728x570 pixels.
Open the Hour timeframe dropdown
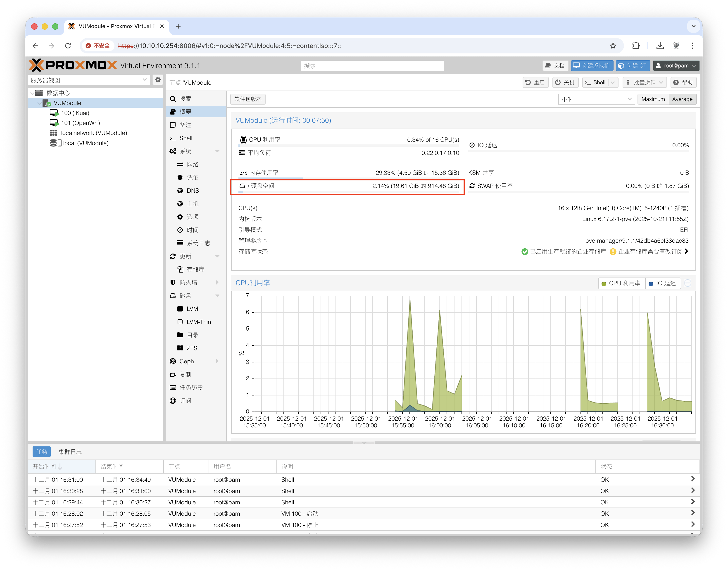pyautogui.click(x=596, y=99)
